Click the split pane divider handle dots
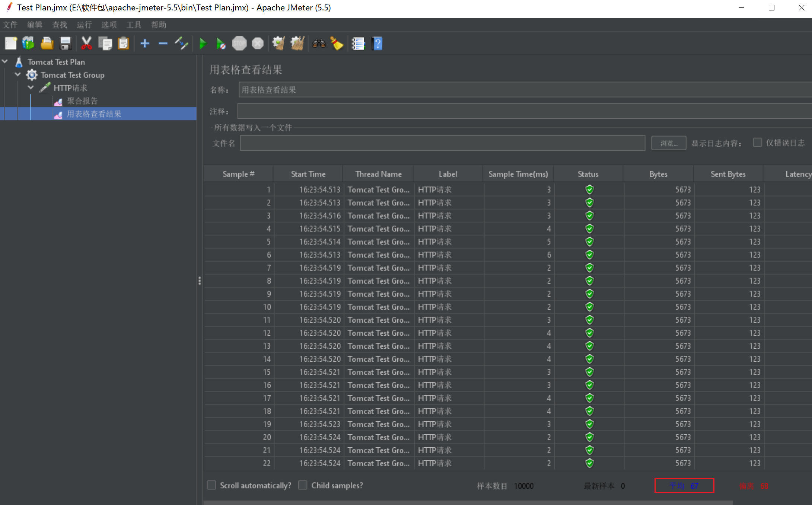Image resolution: width=812 pixels, height=505 pixels. pyautogui.click(x=200, y=281)
